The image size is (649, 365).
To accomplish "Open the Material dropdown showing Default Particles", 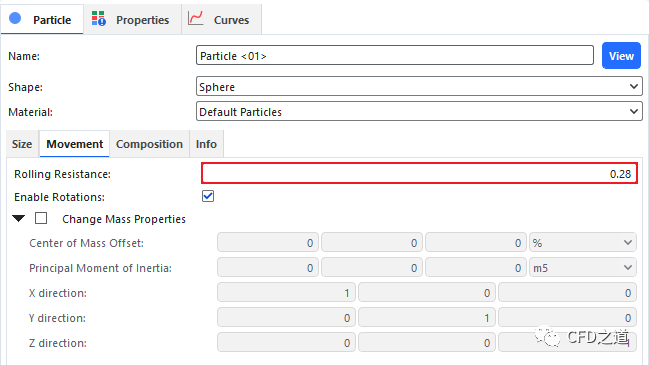I will (x=419, y=111).
